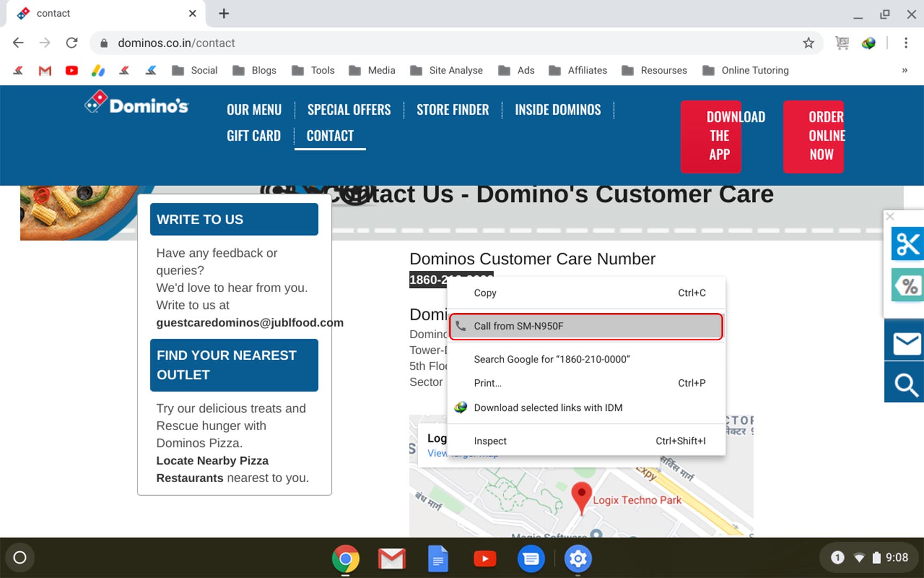Open Chrome from the shelf

(x=345, y=559)
